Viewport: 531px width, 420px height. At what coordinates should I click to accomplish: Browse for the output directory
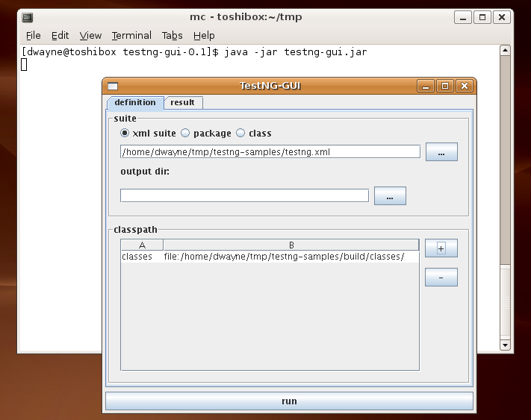(x=390, y=195)
